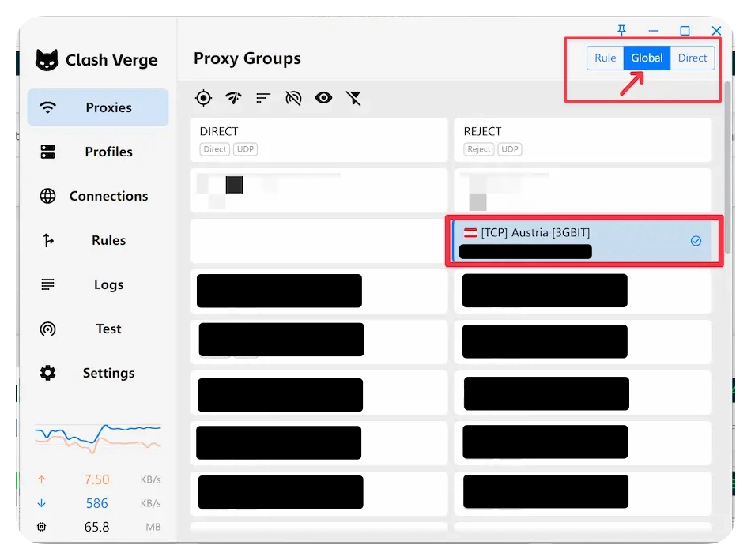Switch to Direct proxy mode

pos(693,58)
